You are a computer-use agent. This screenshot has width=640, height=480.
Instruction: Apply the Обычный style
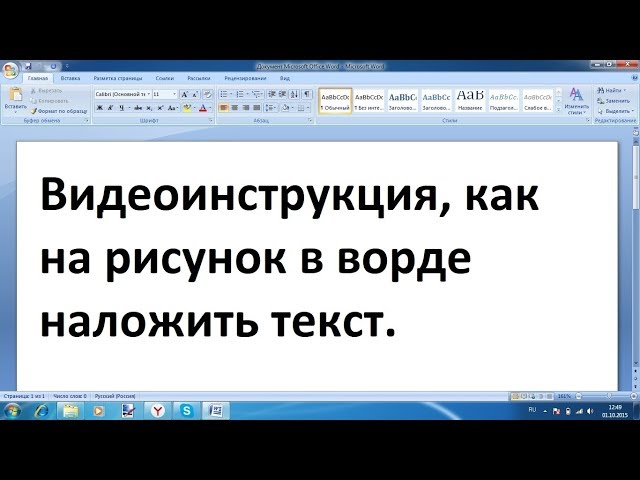tap(335, 101)
